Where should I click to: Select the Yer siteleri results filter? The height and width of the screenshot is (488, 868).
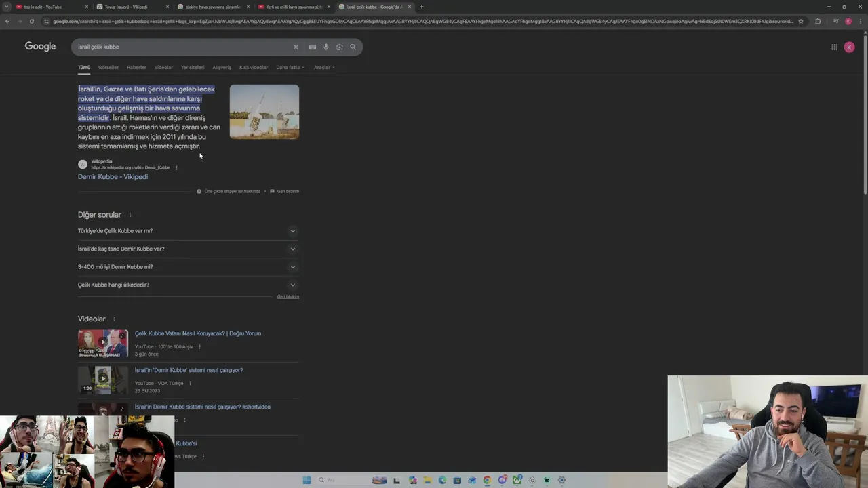(193, 68)
